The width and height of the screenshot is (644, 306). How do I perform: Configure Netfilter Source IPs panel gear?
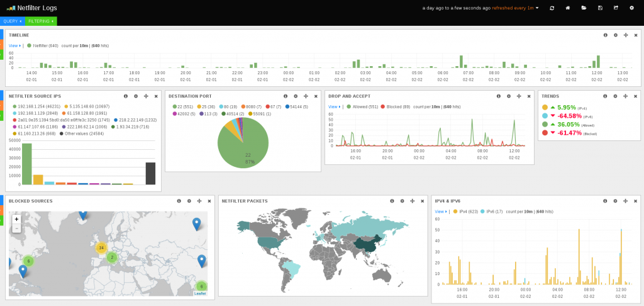pyautogui.click(x=136, y=96)
